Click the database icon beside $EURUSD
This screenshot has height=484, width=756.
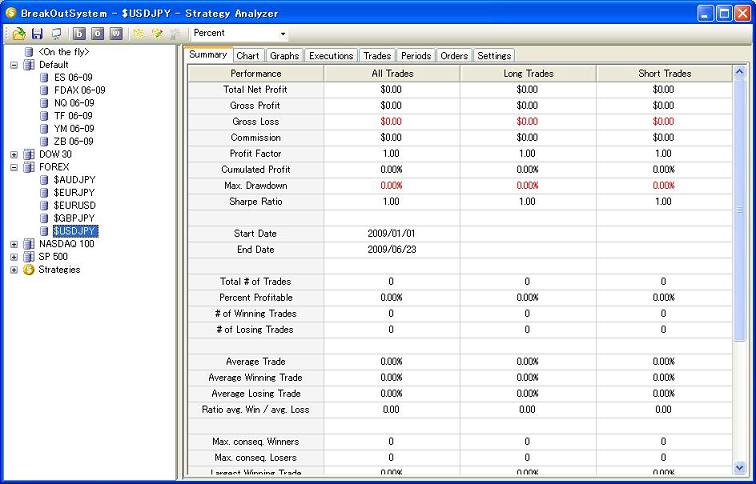pos(44,205)
